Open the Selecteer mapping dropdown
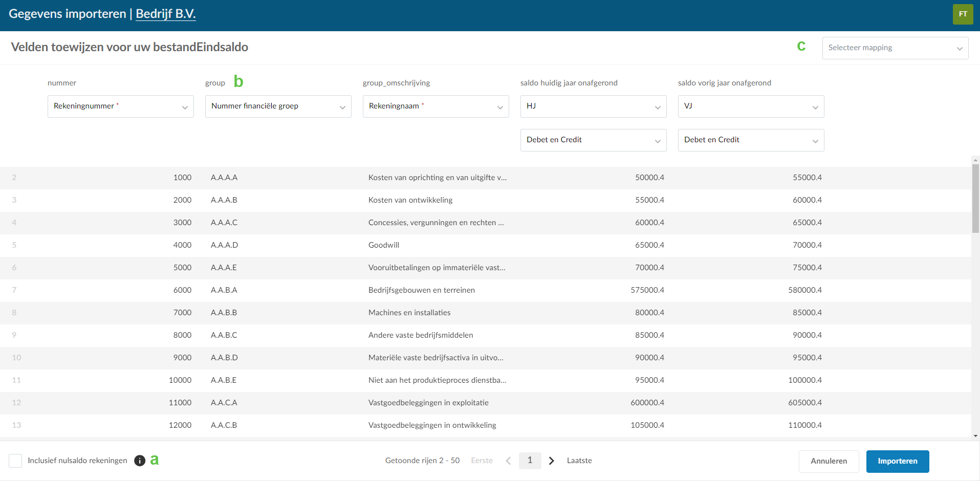980x481 pixels. (895, 48)
